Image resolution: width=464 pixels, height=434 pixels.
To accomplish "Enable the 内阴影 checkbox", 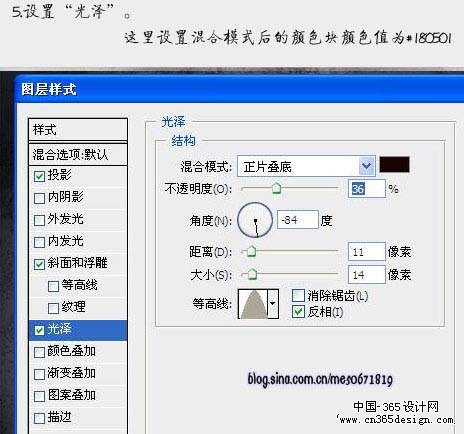I will click(x=39, y=198).
